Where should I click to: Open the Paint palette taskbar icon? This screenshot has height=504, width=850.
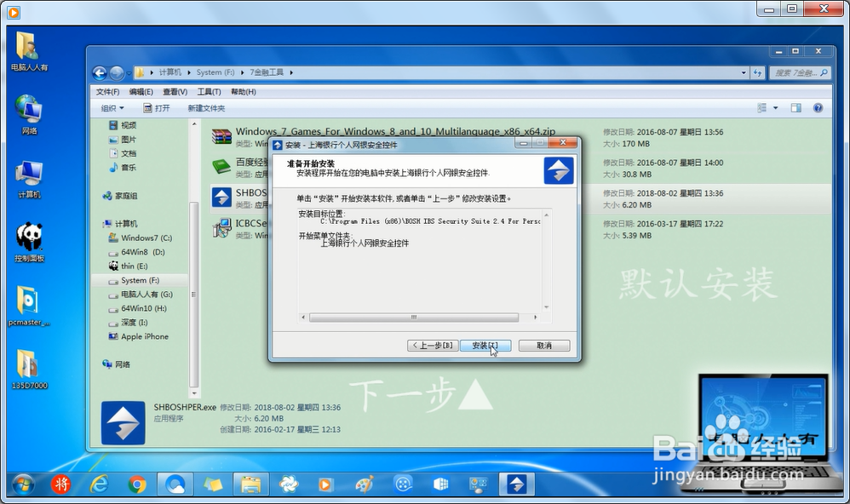(x=365, y=484)
